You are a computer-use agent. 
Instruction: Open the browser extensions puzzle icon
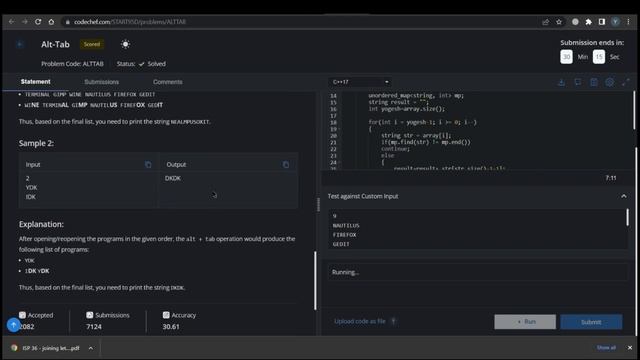coord(589,22)
